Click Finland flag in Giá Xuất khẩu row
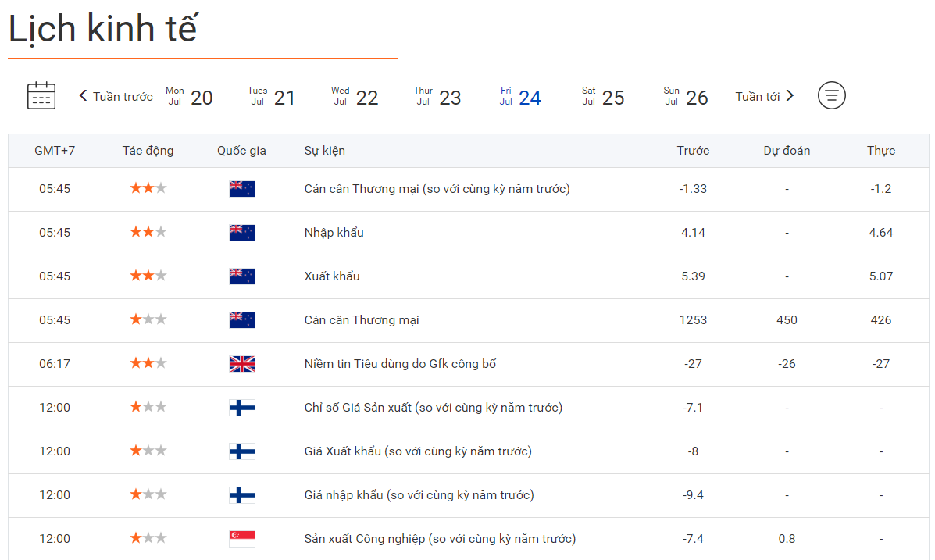This screenshot has width=935, height=560. [x=242, y=451]
